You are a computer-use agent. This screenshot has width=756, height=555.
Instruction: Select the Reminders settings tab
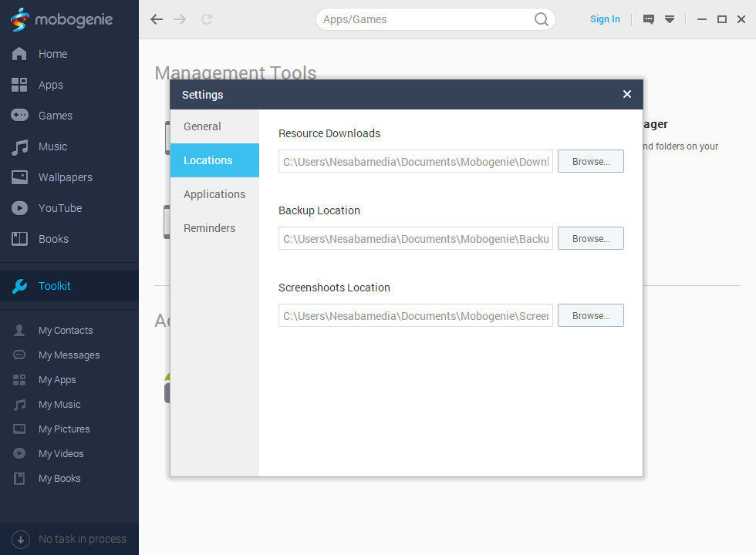tap(209, 228)
